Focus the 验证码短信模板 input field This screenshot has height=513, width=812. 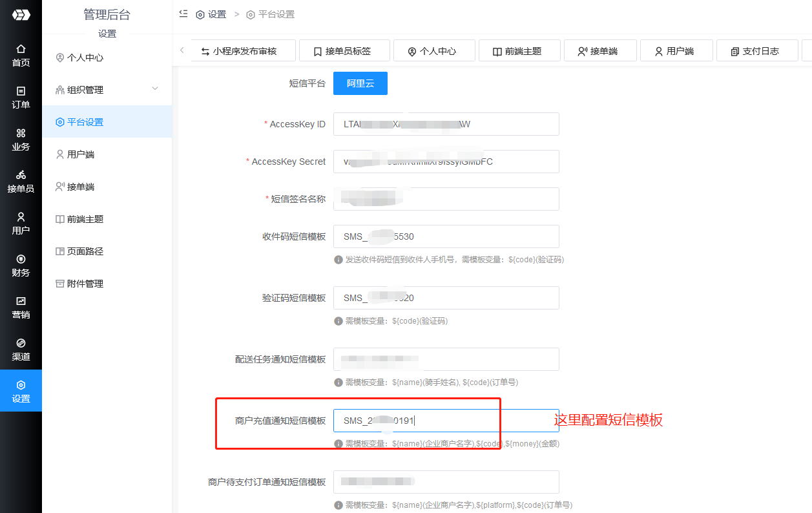coord(446,298)
